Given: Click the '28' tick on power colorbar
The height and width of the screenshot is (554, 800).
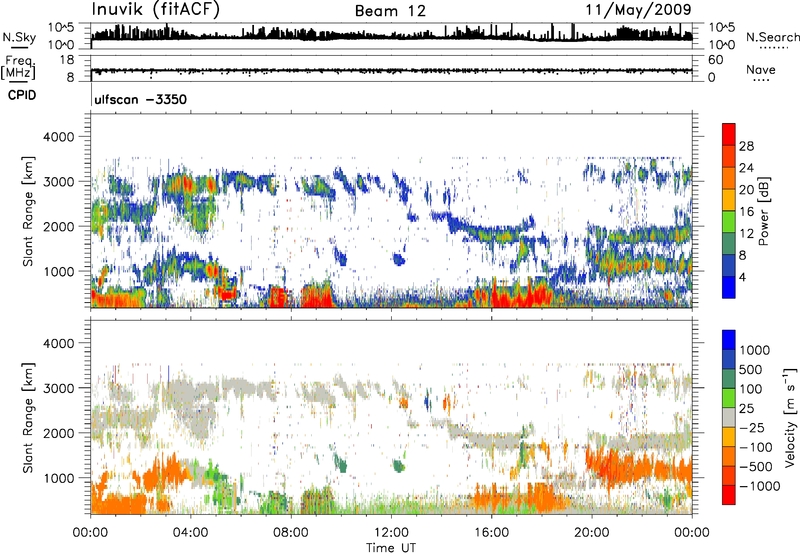Looking at the screenshot, I should point(746,146).
